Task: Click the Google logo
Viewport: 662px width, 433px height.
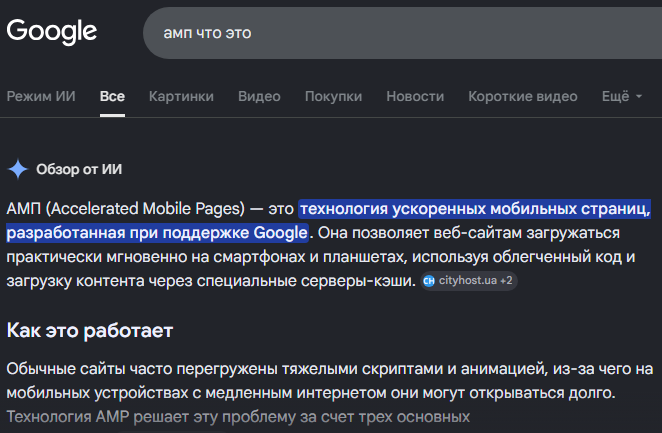Action: point(52,32)
